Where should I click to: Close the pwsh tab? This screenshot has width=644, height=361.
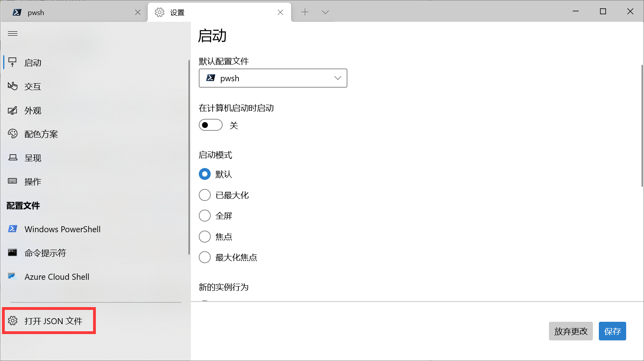(x=138, y=12)
